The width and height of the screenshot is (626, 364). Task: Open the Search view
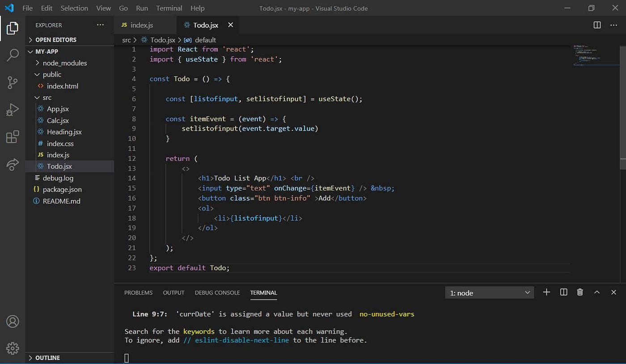pos(12,55)
